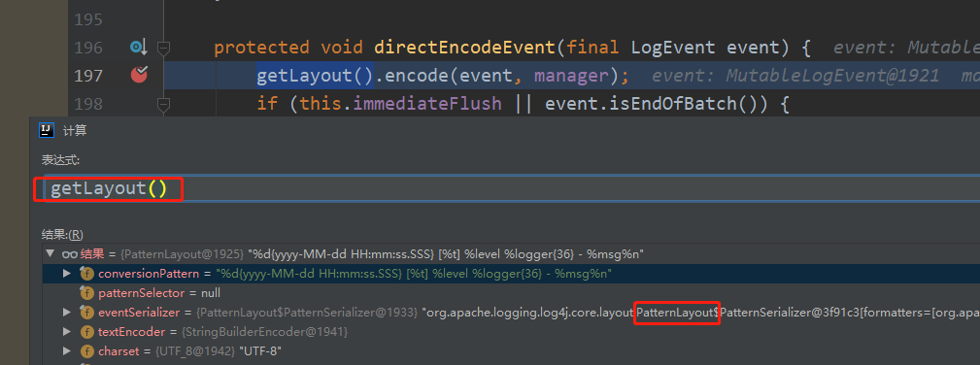Toggle breakpoint on line 197
Image resolution: width=980 pixels, height=365 pixels.
(x=139, y=75)
